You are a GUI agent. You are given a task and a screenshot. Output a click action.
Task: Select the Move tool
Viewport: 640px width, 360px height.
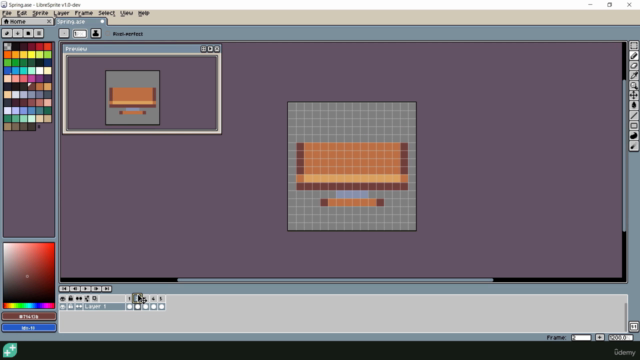[x=633, y=95]
